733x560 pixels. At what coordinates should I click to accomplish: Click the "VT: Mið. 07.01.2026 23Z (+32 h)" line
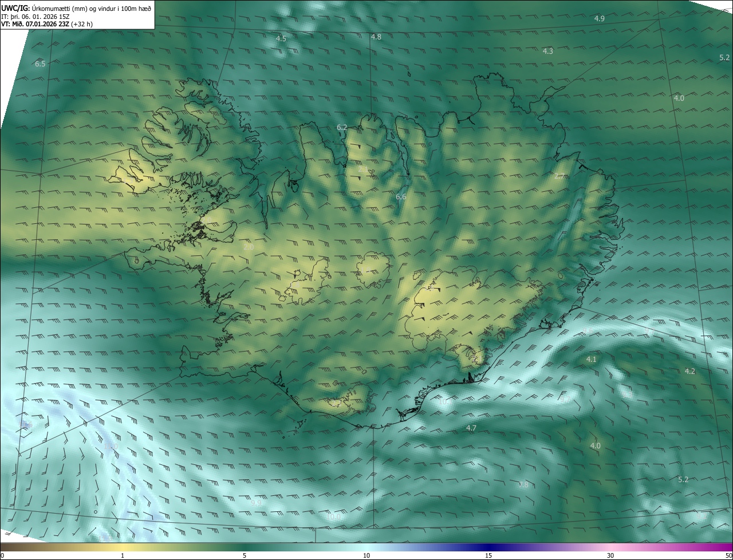click(47, 24)
